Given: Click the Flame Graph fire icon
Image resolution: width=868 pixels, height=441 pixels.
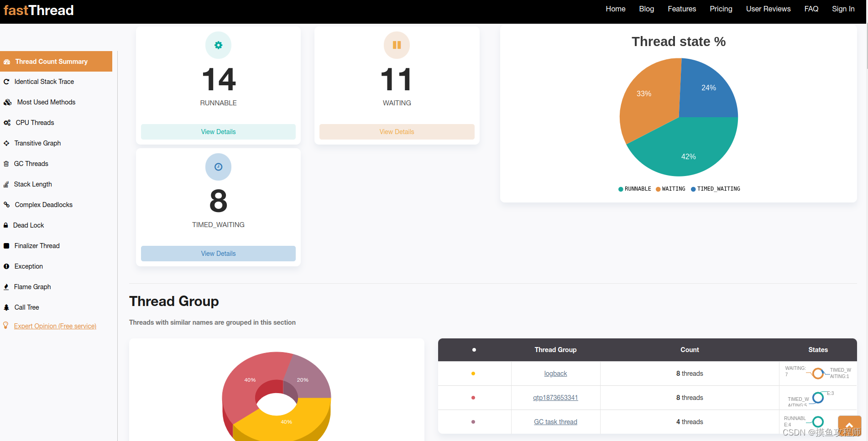Looking at the screenshot, I should point(6,287).
